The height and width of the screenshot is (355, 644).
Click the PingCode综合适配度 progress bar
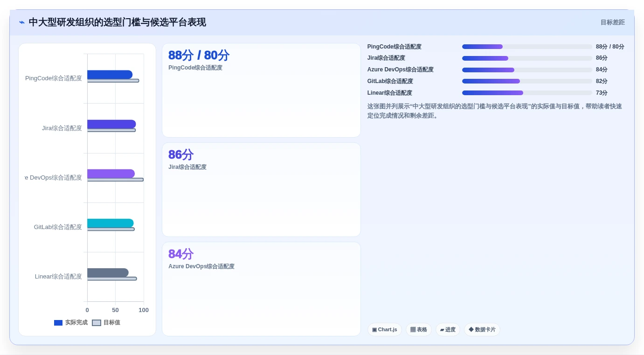click(x=527, y=47)
